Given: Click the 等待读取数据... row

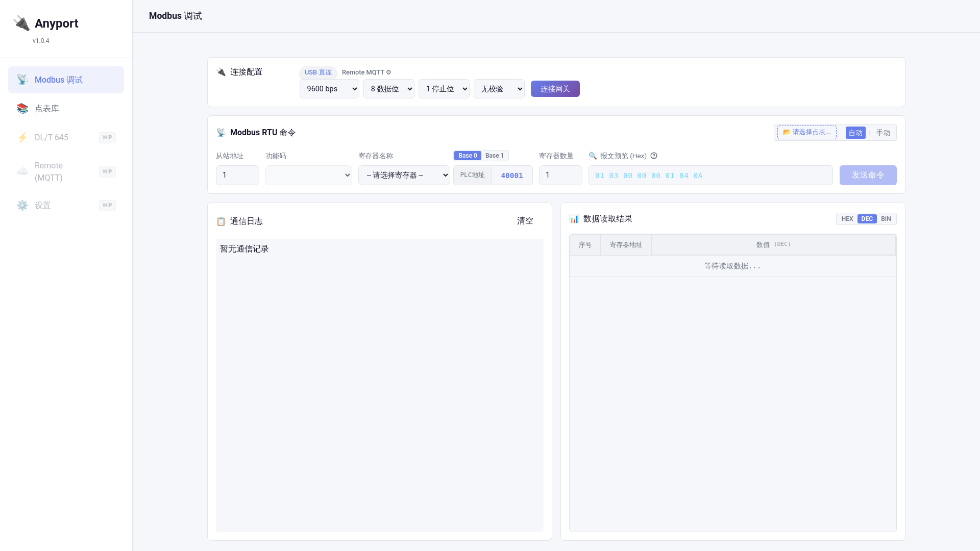Looking at the screenshot, I should click(x=733, y=266).
